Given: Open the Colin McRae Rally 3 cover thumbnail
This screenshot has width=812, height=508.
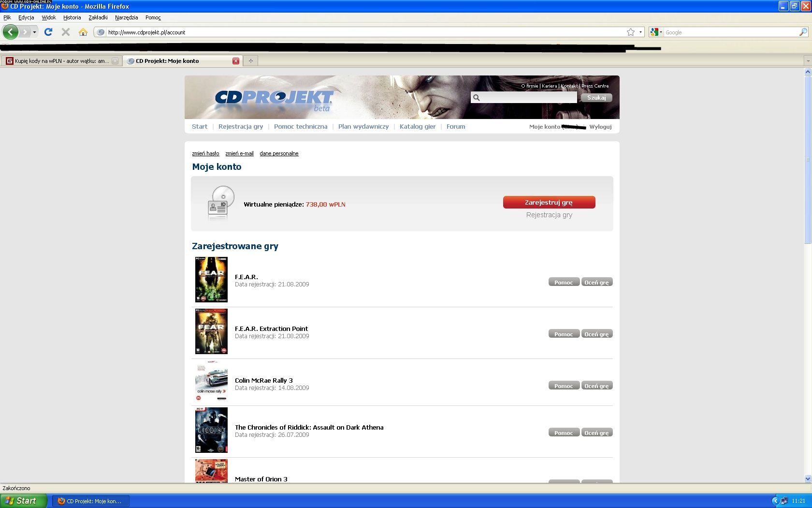Looking at the screenshot, I should (x=211, y=381).
